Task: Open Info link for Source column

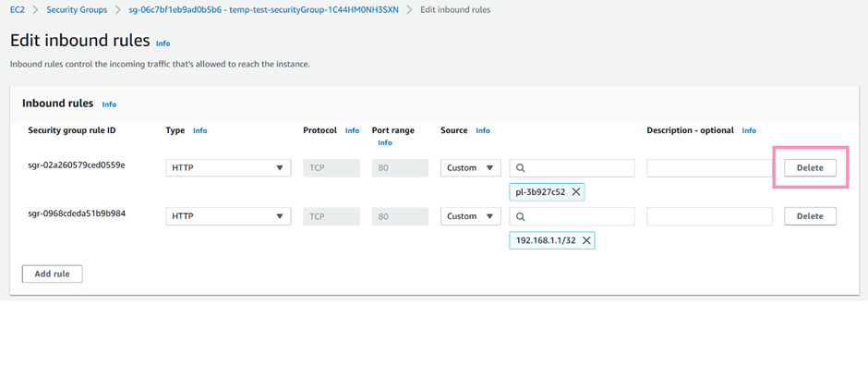Action: (483, 131)
